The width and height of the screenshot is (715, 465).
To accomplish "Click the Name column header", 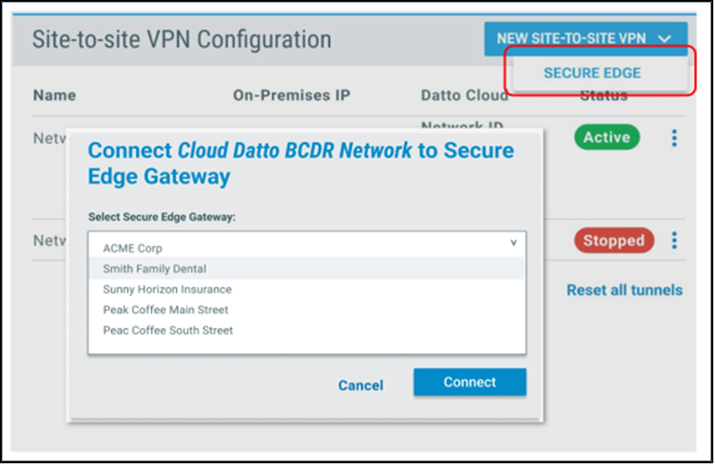I will 54,95.
